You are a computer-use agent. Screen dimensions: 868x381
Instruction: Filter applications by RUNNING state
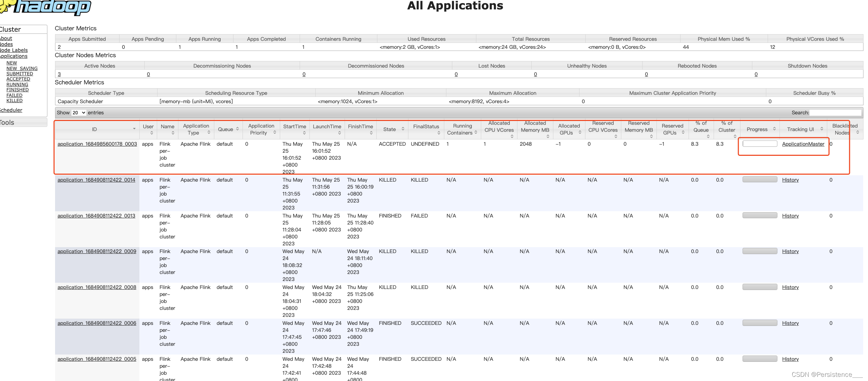pos(17,85)
